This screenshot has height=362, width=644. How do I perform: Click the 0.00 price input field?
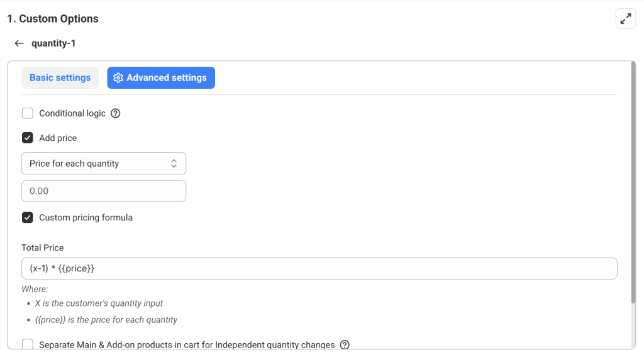[x=104, y=191]
